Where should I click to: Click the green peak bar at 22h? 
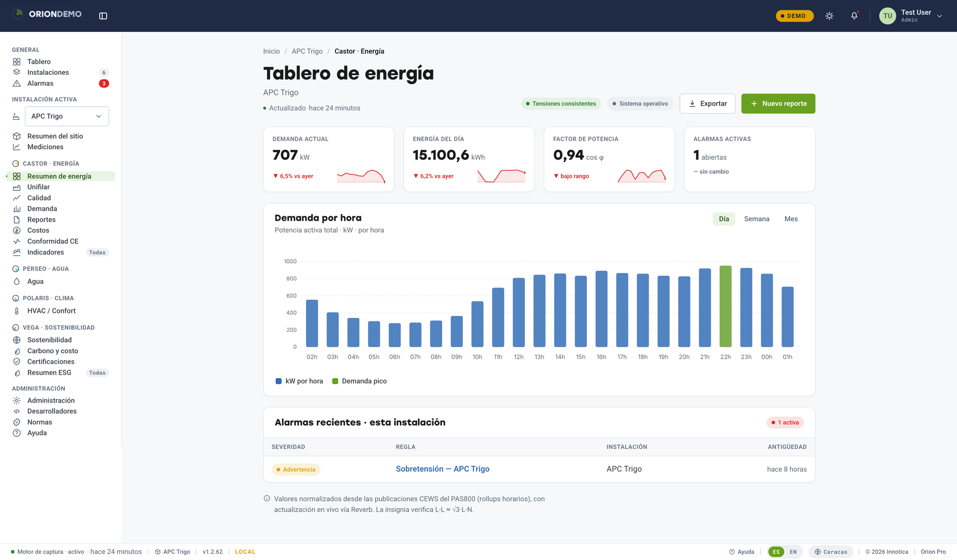(725, 306)
